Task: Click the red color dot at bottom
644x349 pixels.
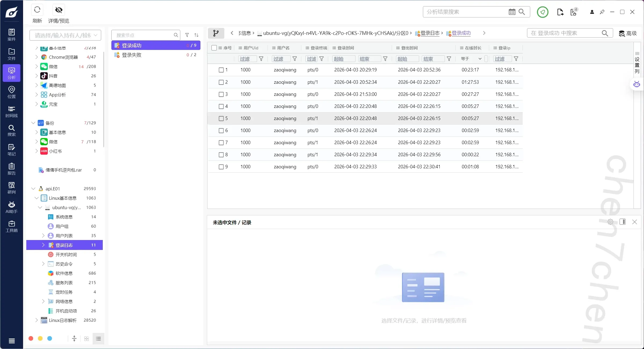Action: click(x=31, y=338)
